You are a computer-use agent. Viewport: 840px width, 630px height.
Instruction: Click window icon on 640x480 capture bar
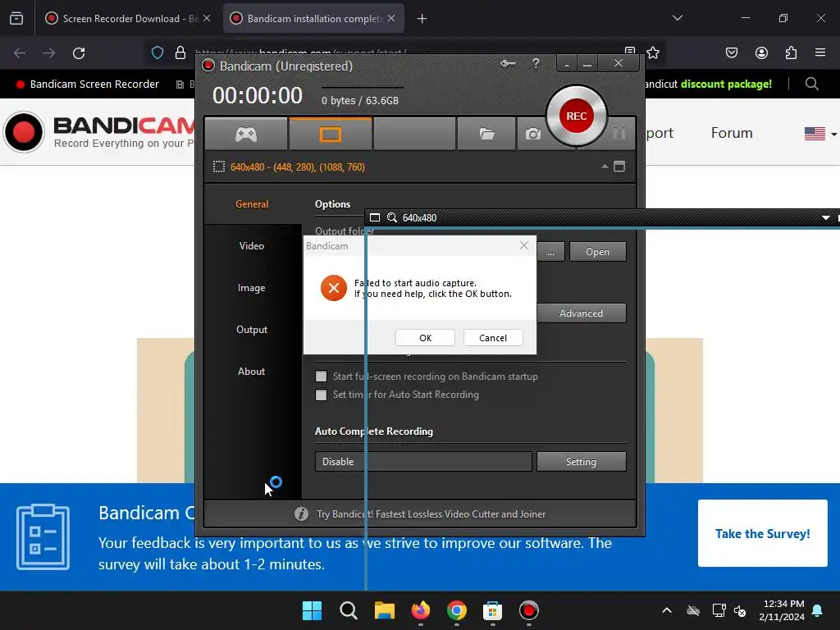click(x=375, y=217)
